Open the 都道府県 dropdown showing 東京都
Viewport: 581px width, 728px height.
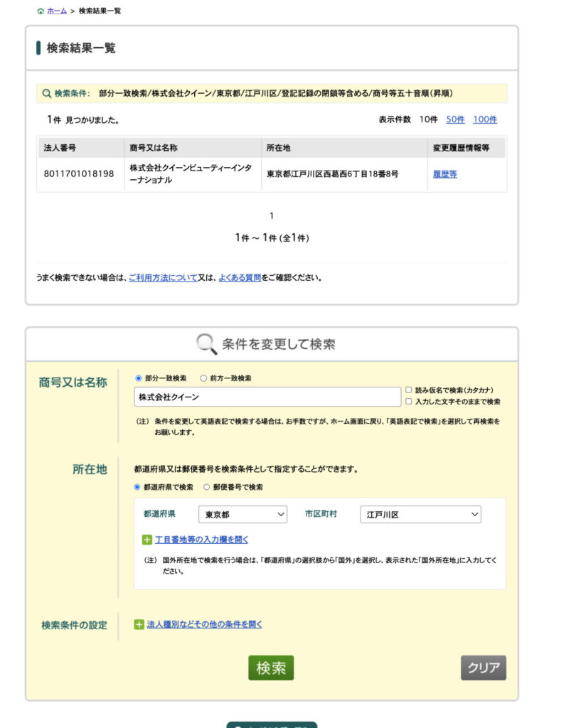click(242, 514)
